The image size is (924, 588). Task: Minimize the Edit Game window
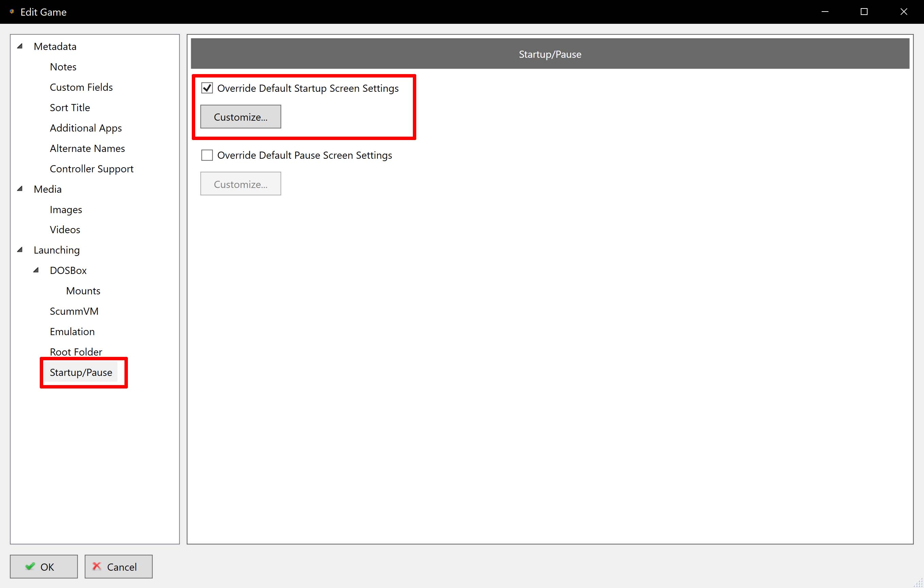tap(825, 12)
